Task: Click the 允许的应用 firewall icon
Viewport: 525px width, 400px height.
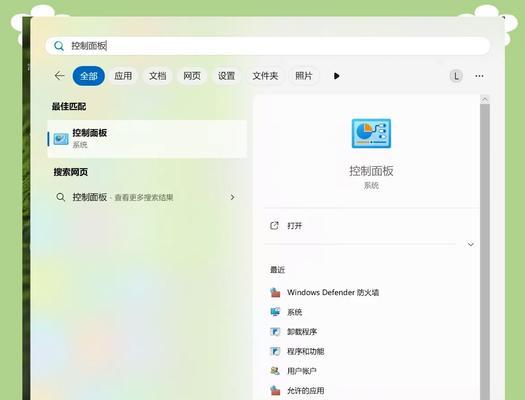Action: point(275,390)
